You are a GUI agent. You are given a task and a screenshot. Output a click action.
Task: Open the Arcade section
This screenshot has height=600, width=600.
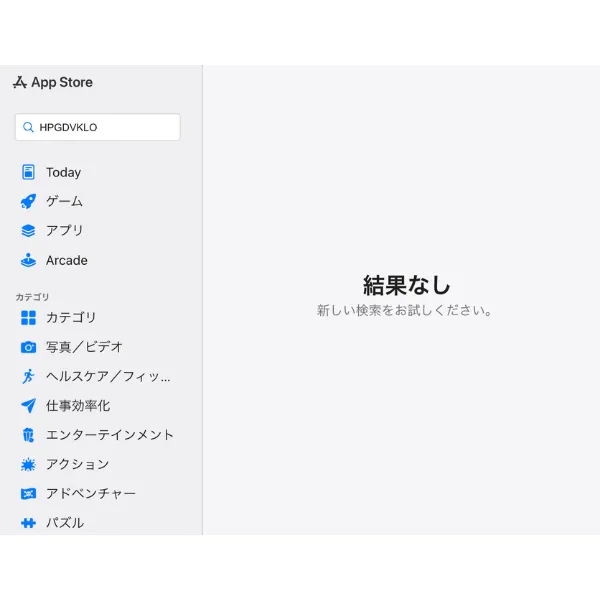coord(67,261)
